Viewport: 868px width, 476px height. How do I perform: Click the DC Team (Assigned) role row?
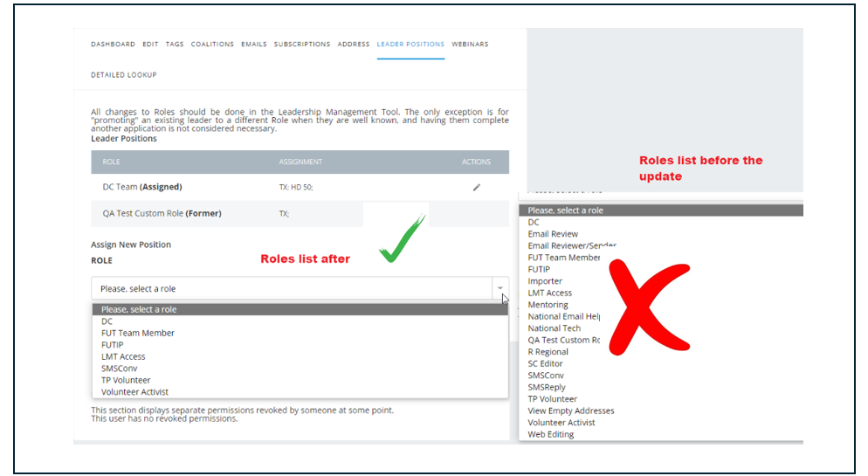[141, 187]
